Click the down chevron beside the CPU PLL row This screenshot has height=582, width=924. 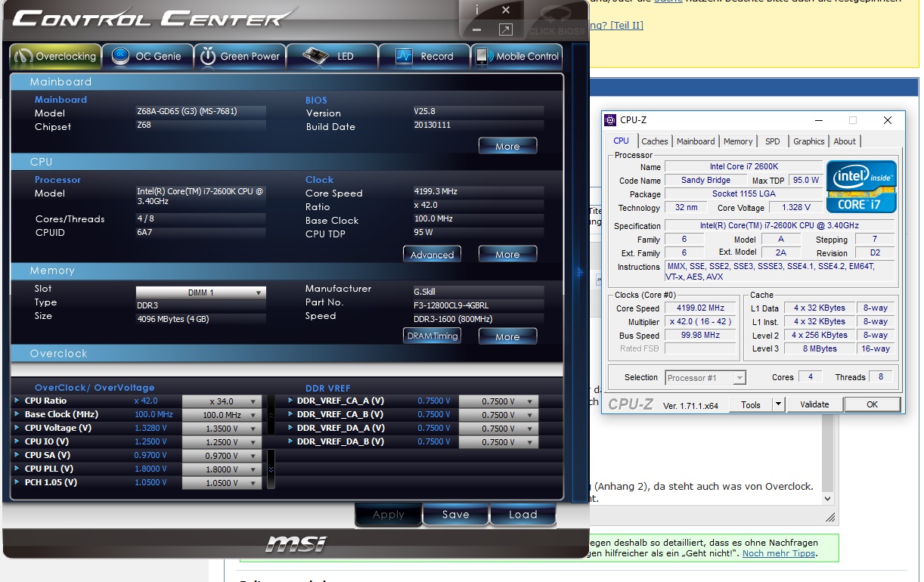point(271,469)
